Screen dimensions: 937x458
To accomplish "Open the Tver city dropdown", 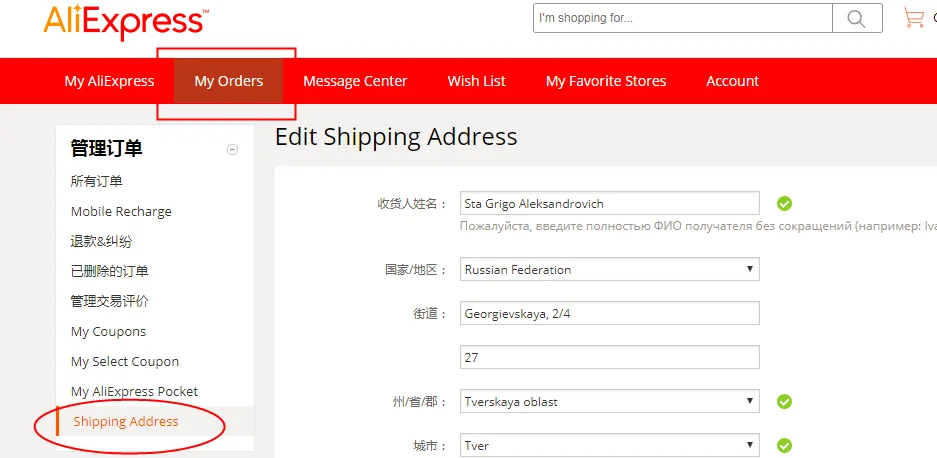I will coord(610,445).
